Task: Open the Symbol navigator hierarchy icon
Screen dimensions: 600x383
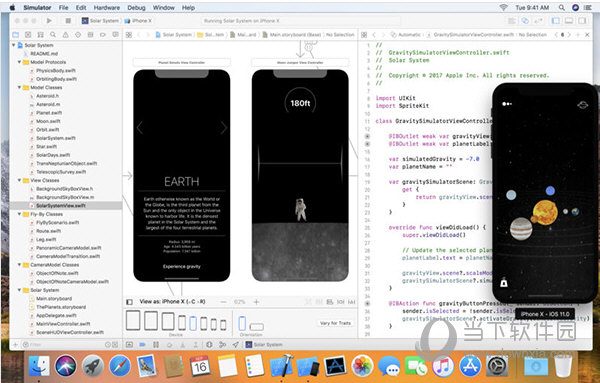Action: [41, 34]
